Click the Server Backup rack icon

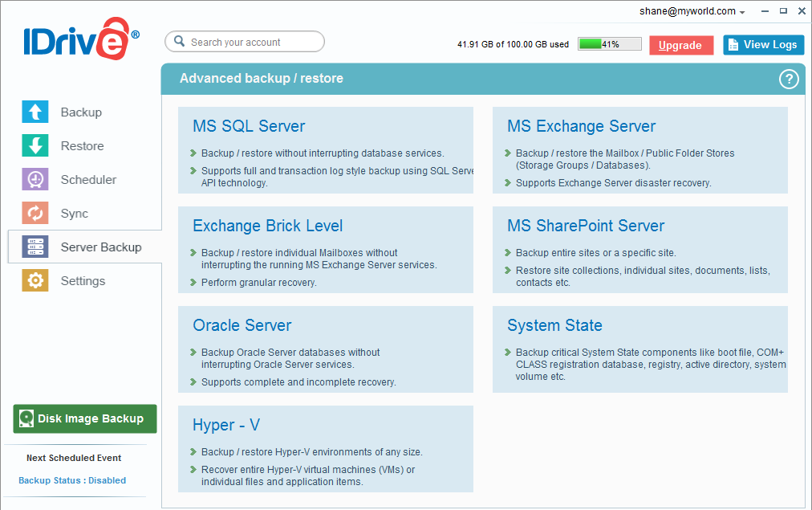(x=35, y=247)
